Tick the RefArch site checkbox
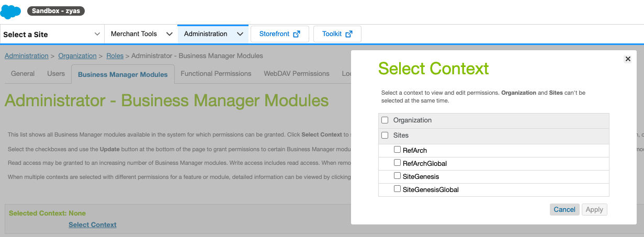Screen dimensions: 644x237 click(x=398, y=150)
